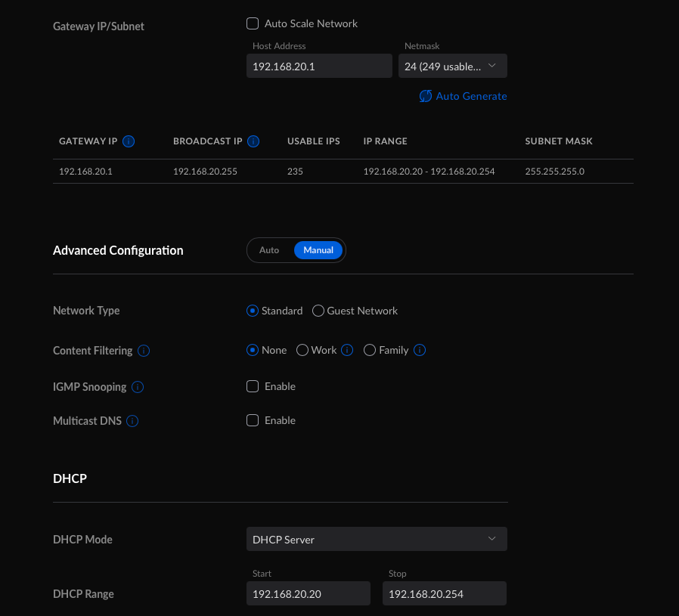Click the Auto Generate link text
Screen dimensions: 679x616
pyautogui.click(x=471, y=96)
